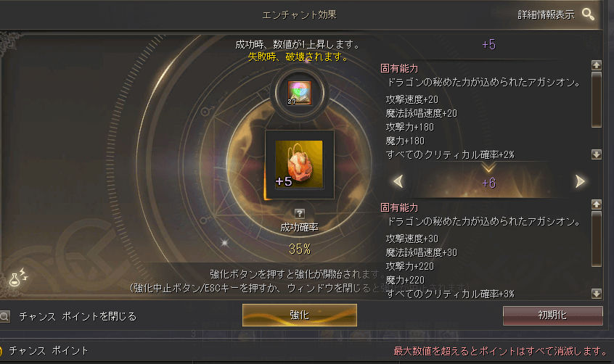614x364 pixels.
Task: Go to previous enchant level with left arrow
Action: [x=398, y=181]
